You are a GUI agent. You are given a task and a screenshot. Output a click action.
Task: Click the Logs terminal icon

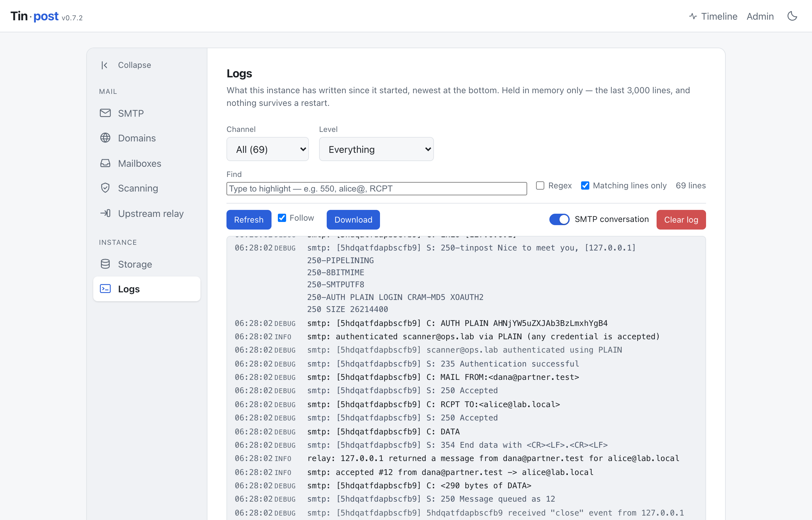(x=105, y=289)
